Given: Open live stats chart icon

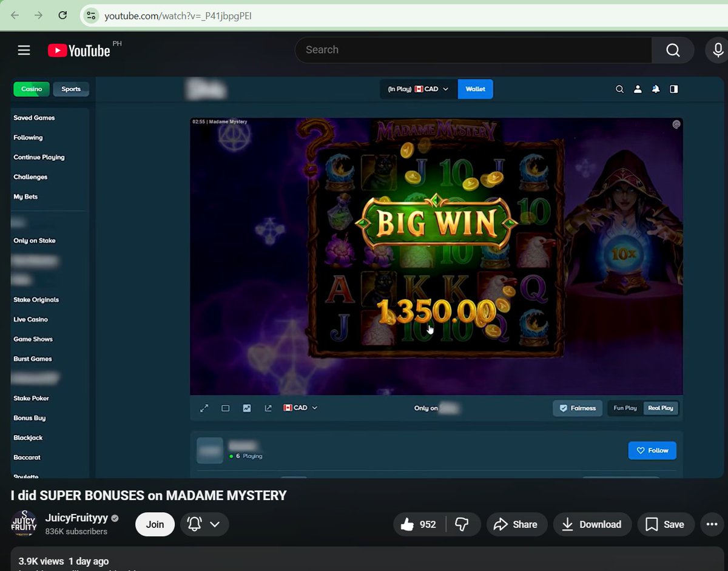Looking at the screenshot, I should pos(247,408).
